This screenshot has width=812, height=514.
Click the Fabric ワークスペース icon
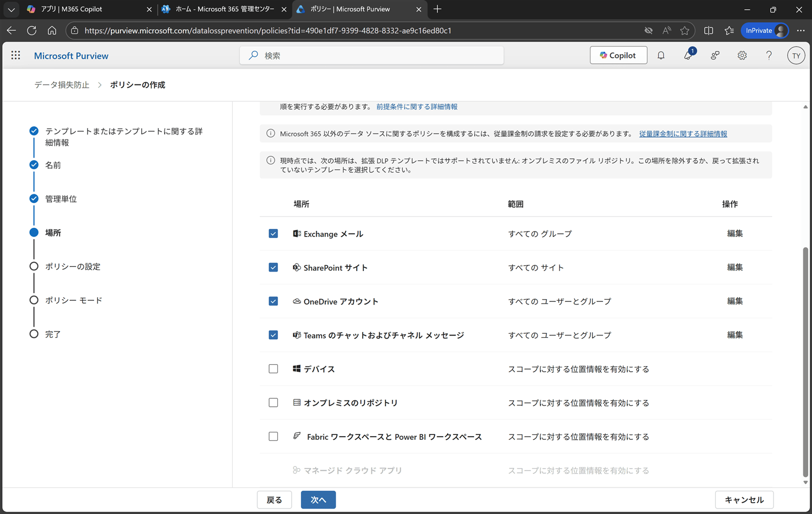297,436
